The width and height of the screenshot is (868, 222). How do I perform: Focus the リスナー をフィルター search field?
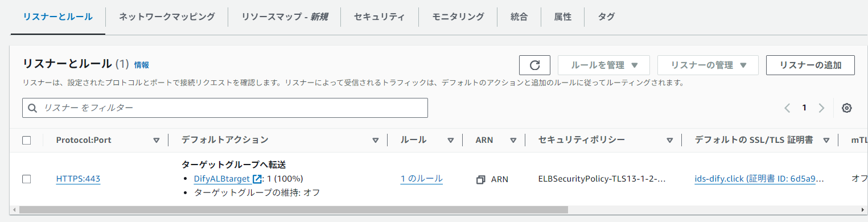point(225,108)
